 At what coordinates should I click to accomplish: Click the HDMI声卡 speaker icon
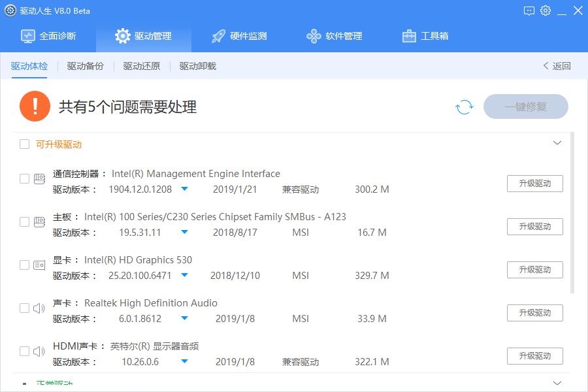[37, 350]
